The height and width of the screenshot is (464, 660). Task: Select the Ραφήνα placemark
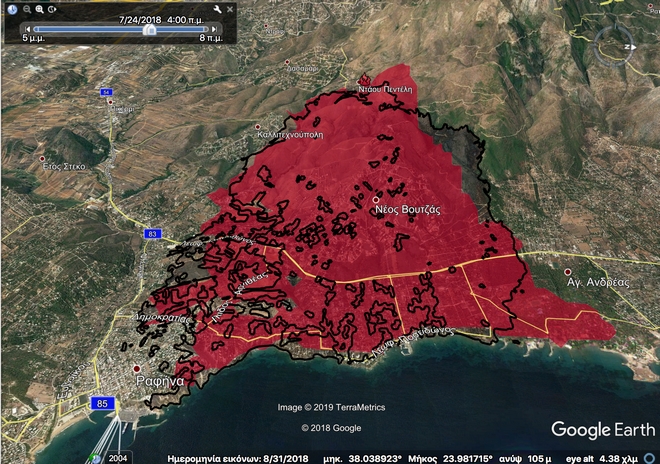(x=137, y=369)
